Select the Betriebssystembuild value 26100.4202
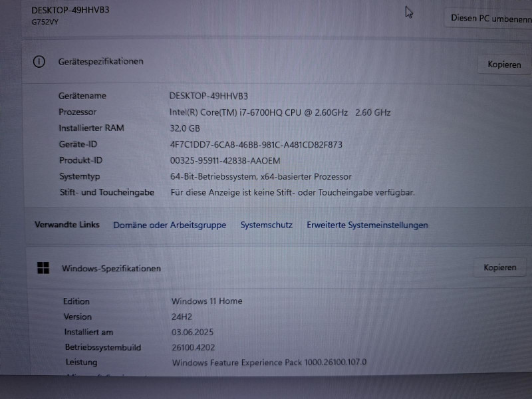Screen dimensions: 532x399 194,347
